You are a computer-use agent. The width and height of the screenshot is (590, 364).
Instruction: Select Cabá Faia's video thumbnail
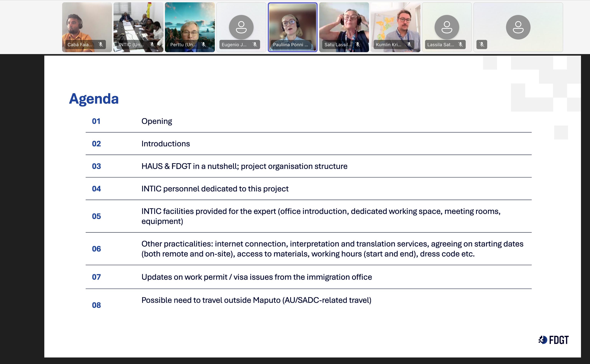[87, 24]
